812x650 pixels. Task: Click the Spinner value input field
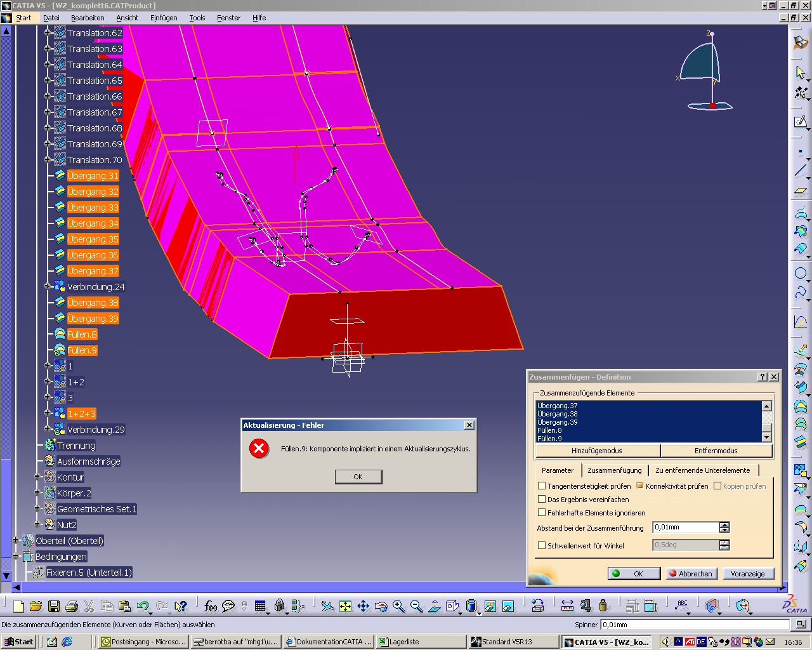[x=695, y=625]
